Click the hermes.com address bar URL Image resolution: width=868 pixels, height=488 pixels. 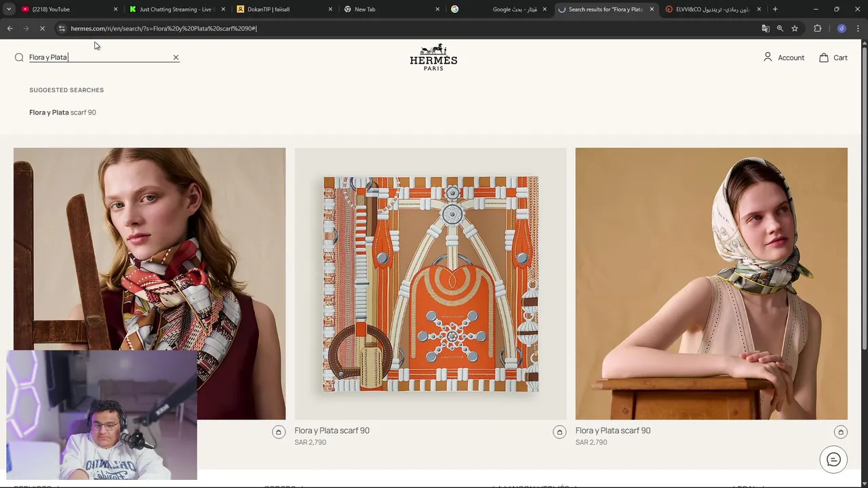tap(163, 28)
